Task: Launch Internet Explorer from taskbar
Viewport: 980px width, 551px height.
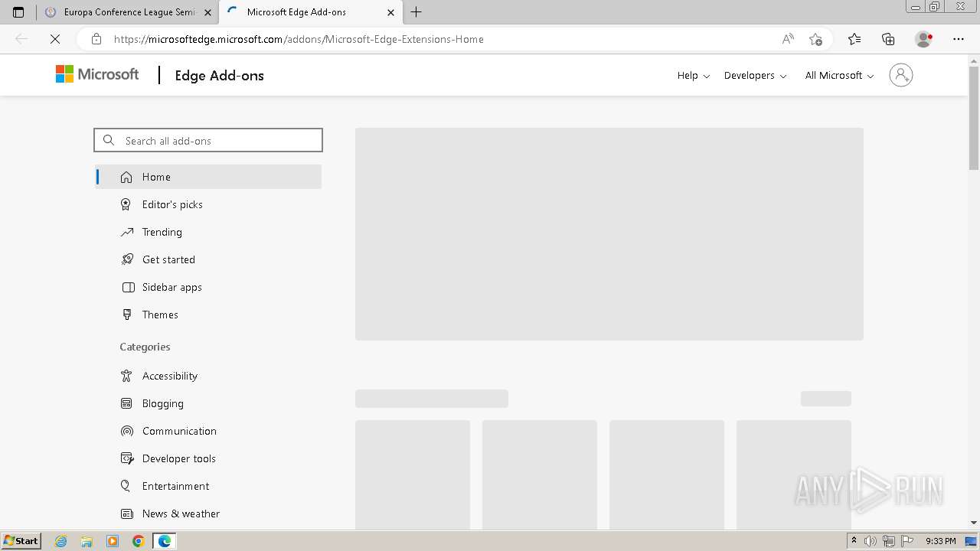Action: pyautogui.click(x=61, y=541)
